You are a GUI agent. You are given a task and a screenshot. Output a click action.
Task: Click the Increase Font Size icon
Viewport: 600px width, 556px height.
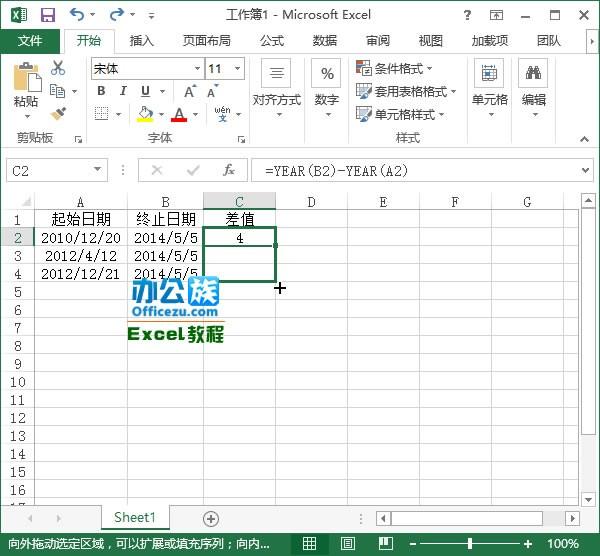coord(190,91)
